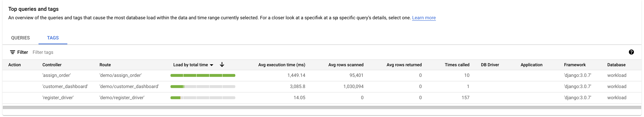Click the load bar for 'customer_dashboard'
The image size is (644, 117).
(x=203, y=87)
